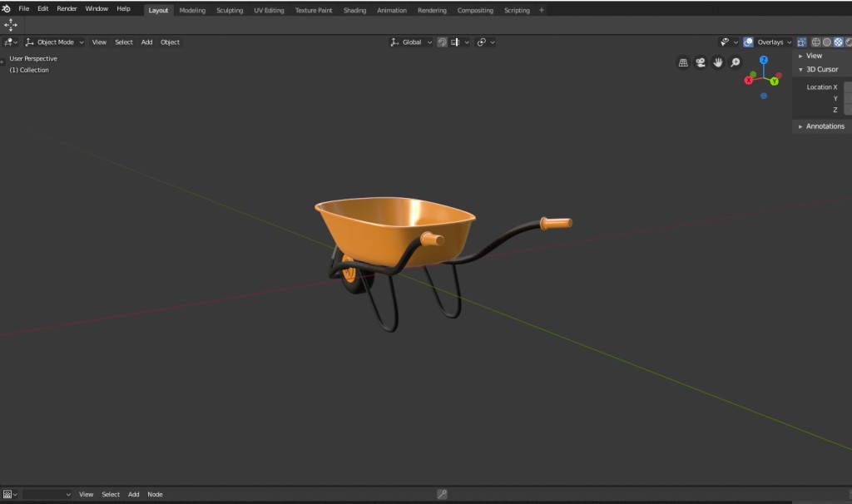Open the Global transform orientation dropdown
Screen dimensions: 852x504
point(411,42)
